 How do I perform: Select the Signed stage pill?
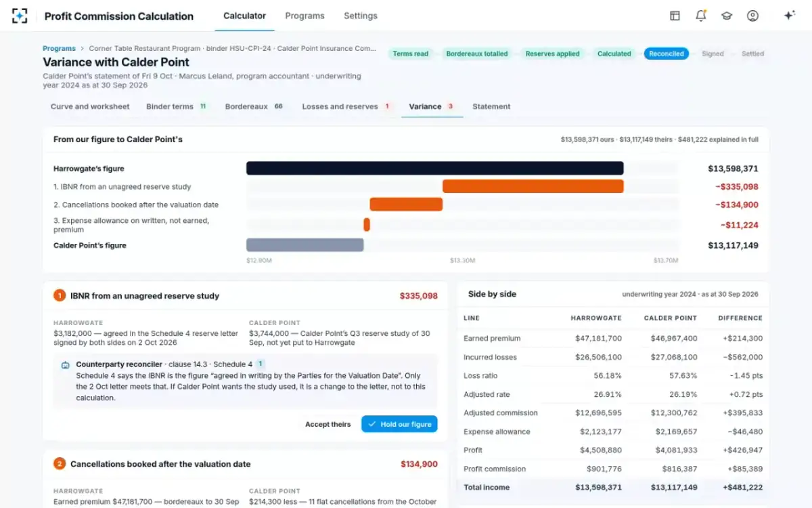click(x=713, y=54)
